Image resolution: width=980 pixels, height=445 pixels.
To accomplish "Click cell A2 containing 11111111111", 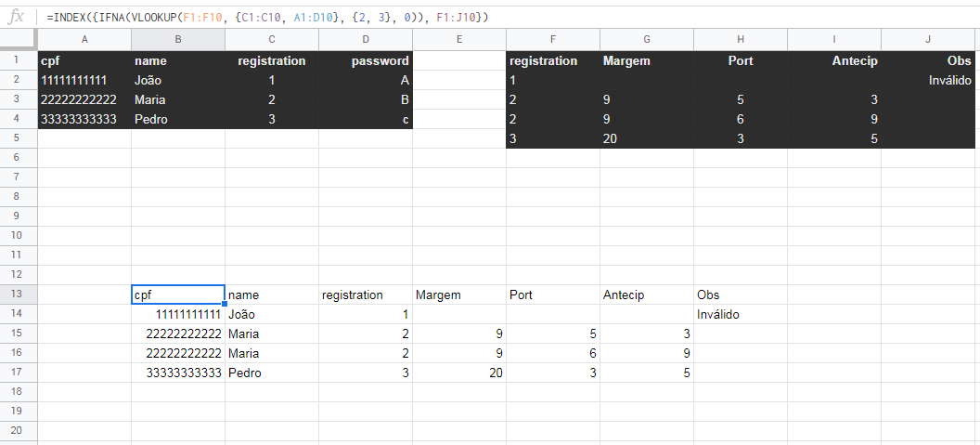I will [x=84, y=80].
